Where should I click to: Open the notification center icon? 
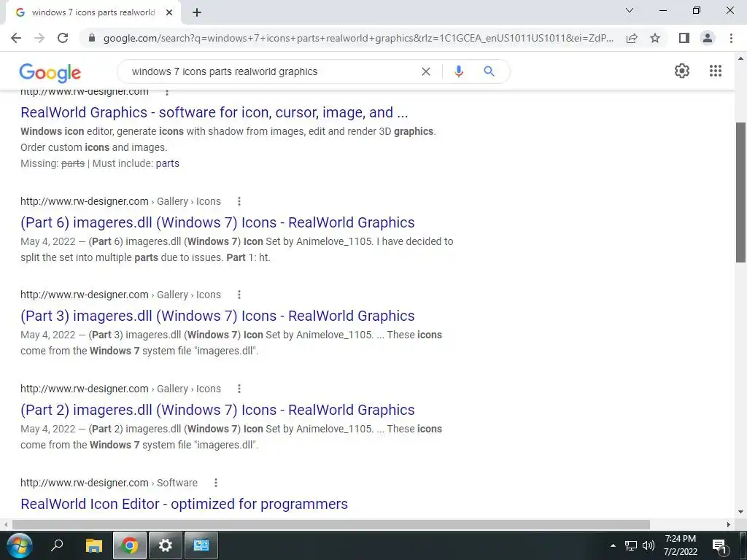point(720,545)
